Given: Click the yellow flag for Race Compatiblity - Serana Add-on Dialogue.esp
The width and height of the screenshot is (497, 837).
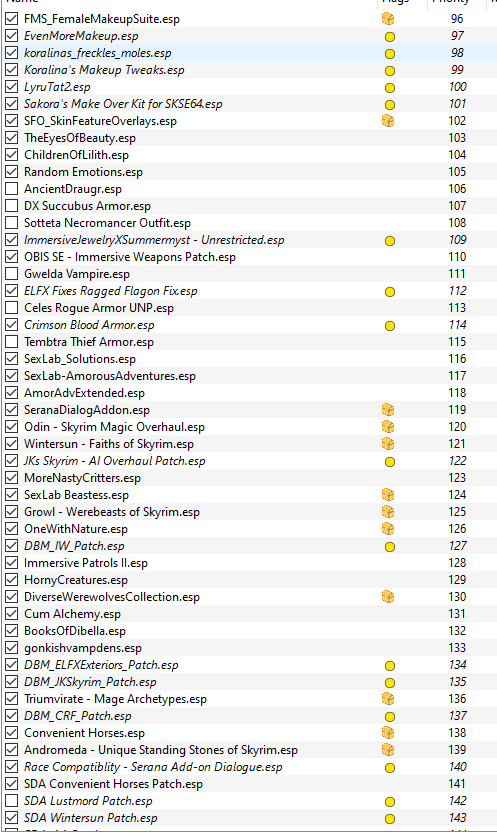Looking at the screenshot, I should coord(390,768).
